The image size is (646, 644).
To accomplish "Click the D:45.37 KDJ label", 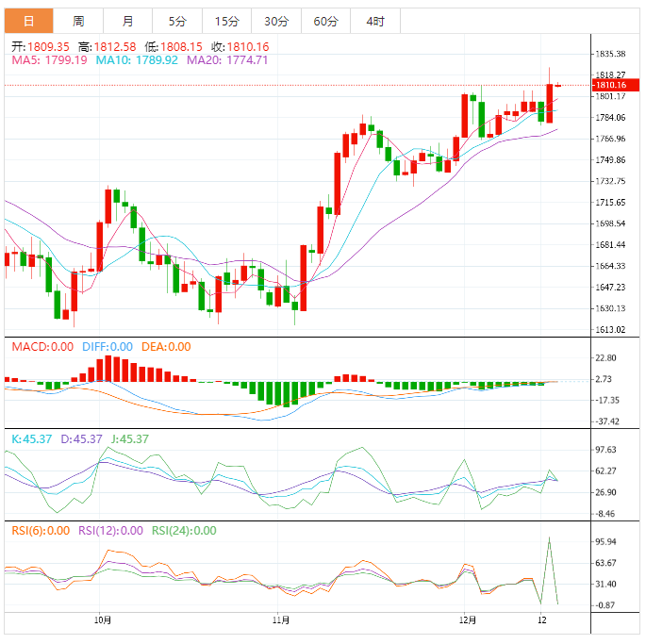I will pyautogui.click(x=81, y=439).
